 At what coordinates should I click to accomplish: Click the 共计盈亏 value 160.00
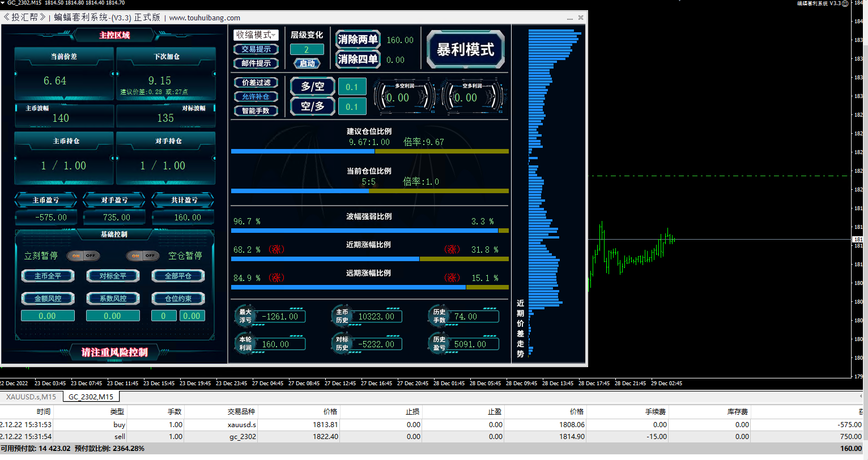tap(188, 217)
